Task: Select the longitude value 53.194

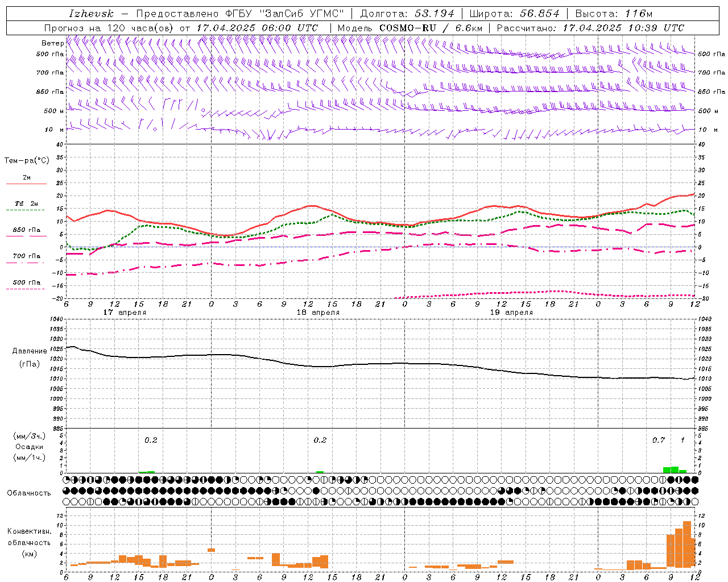Action: pyautogui.click(x=435, y=14)
